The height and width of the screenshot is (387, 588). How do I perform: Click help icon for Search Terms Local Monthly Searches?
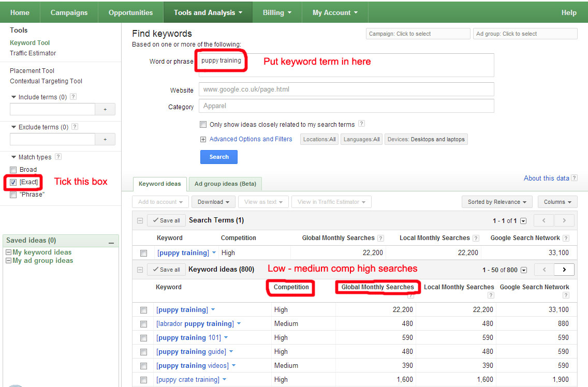pyautogui.click(x=476, y=238)
